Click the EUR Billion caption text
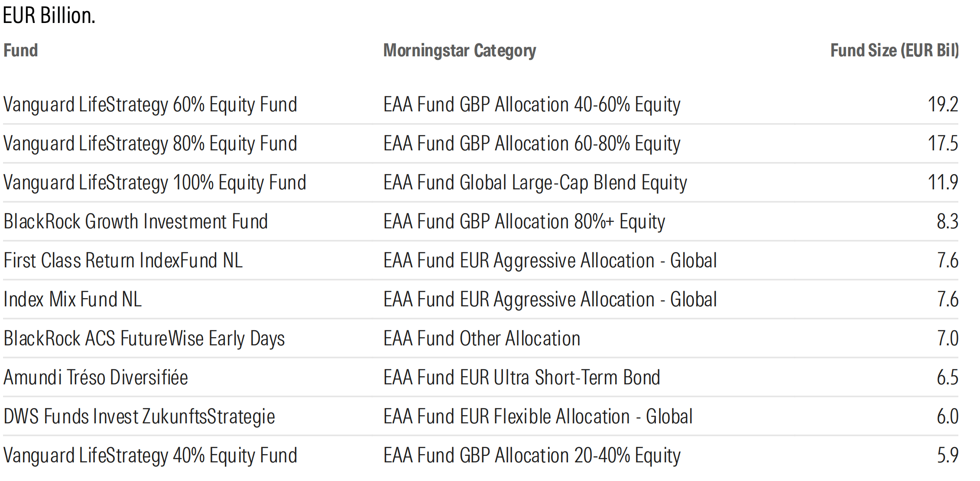The height and width of the screenshot is (481, 980). (49, 16)
